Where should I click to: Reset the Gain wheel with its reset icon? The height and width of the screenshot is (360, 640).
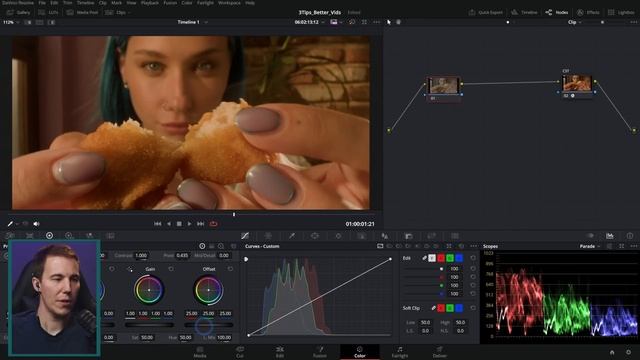(171, 269)
